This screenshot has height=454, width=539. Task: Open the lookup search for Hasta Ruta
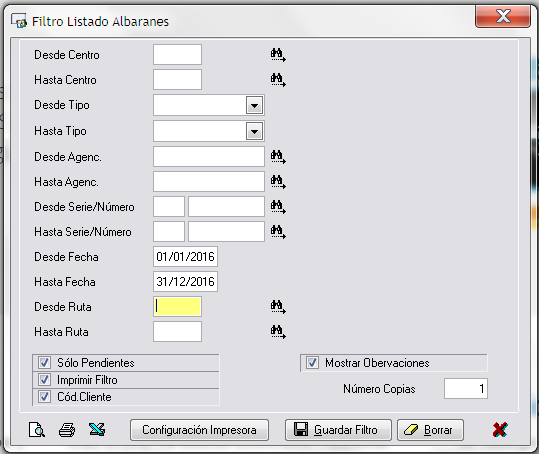click(278, 332)
